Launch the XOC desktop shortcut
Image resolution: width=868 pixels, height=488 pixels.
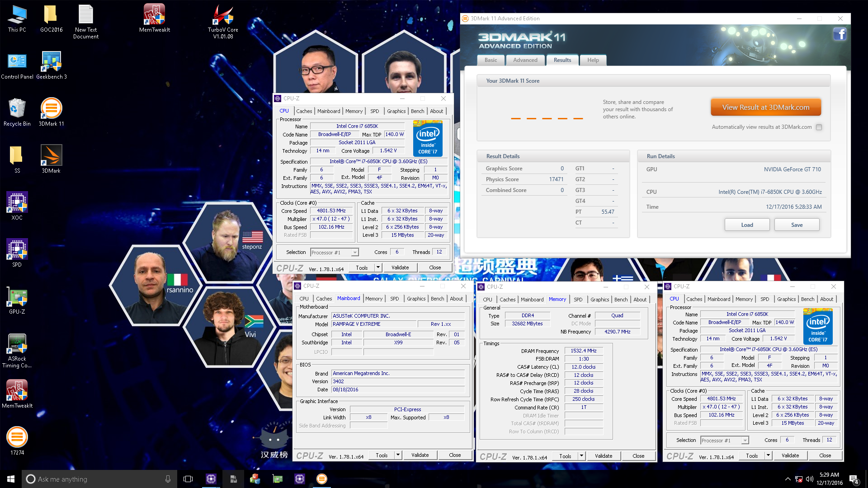17,206
